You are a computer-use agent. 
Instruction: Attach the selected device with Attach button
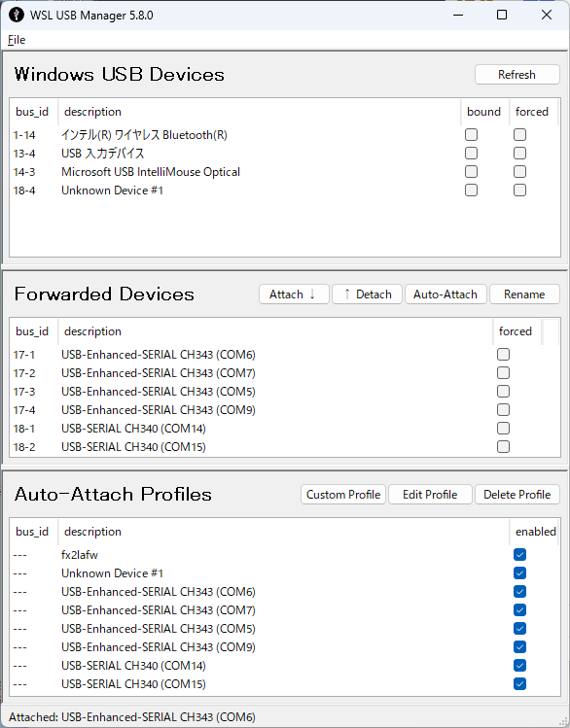(294, 295)
